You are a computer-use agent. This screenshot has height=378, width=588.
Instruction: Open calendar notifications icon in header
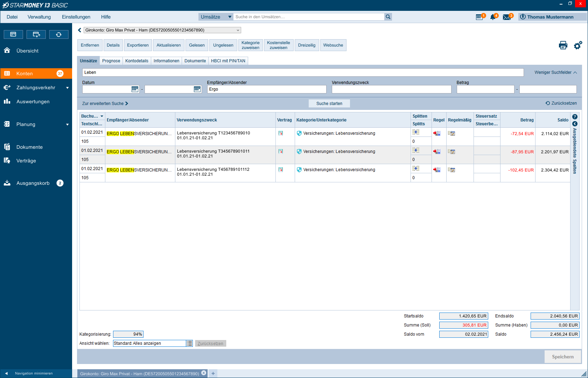click(479, 17)
